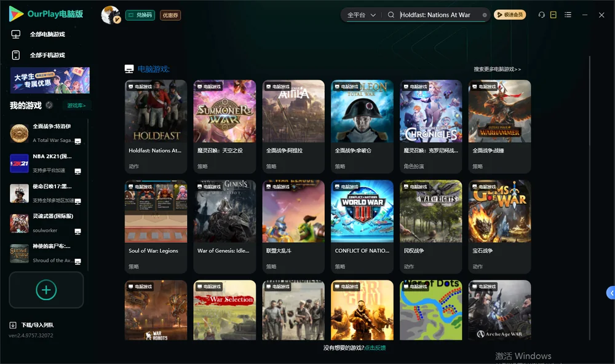Click the OurPlay logo icon
The image size is (615, 364).
pyautogui.click(x=16, y=14)
